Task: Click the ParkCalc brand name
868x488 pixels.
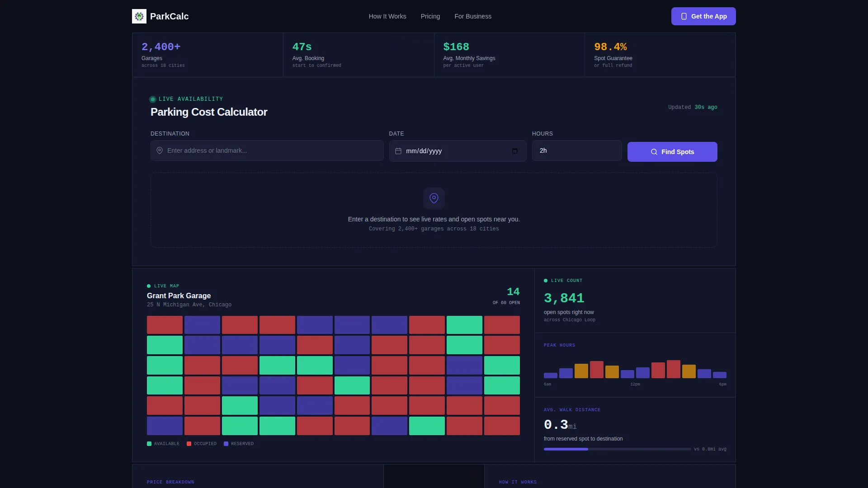Action: (x=169, y=16)
